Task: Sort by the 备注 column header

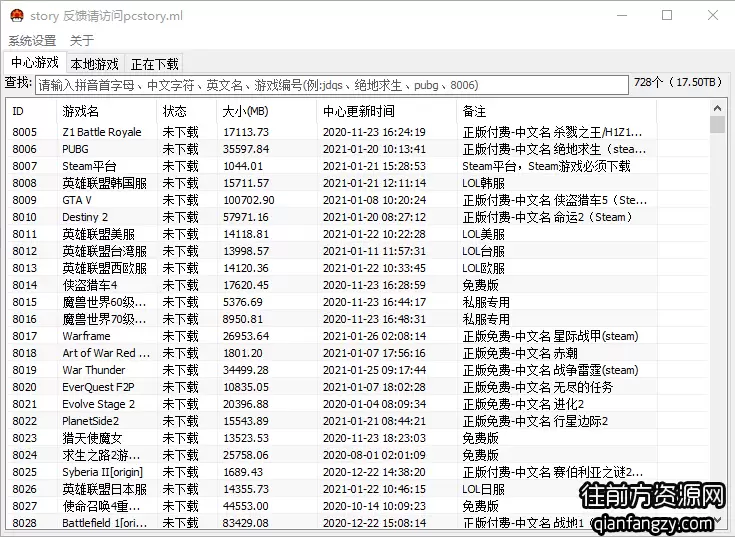Action: click(556, 111)
